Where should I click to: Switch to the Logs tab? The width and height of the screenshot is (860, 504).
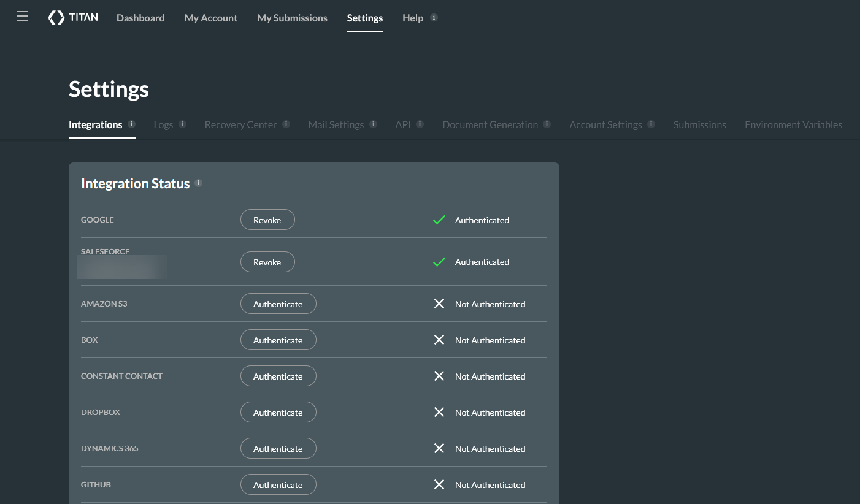[163, 124]
